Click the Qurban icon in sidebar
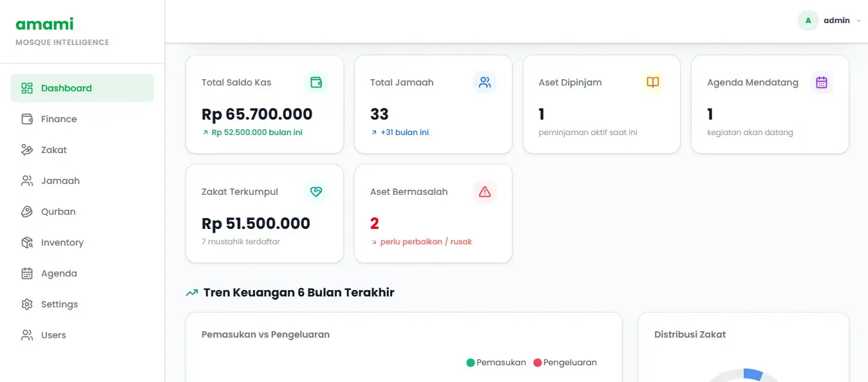Viewport: 868px width, 382px height. 27,212
